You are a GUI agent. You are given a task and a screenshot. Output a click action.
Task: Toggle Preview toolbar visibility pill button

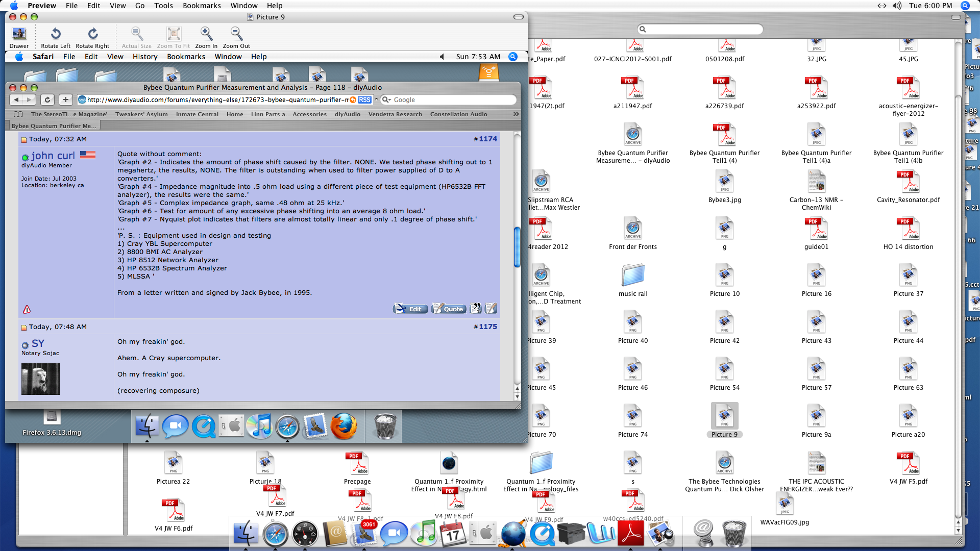pos(519,17)
